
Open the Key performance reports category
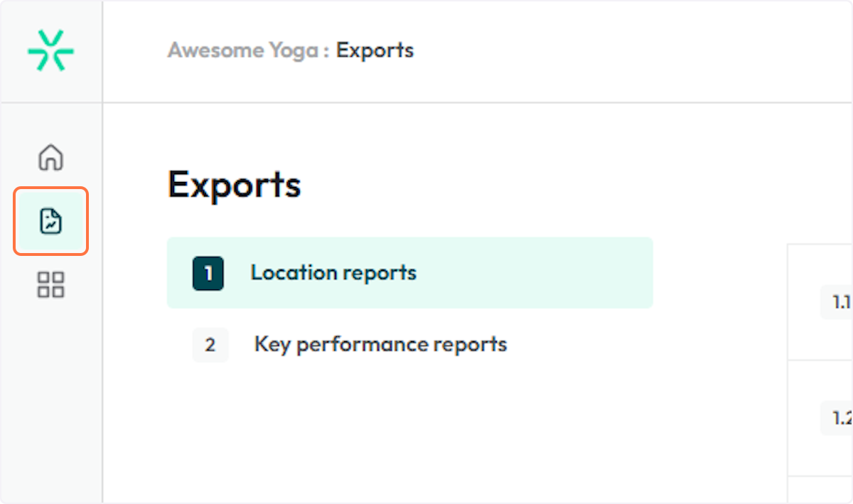click(380, 345)
